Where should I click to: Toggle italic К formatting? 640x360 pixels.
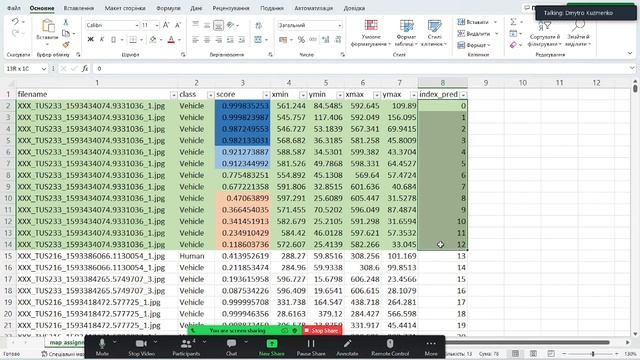(102, 40)
